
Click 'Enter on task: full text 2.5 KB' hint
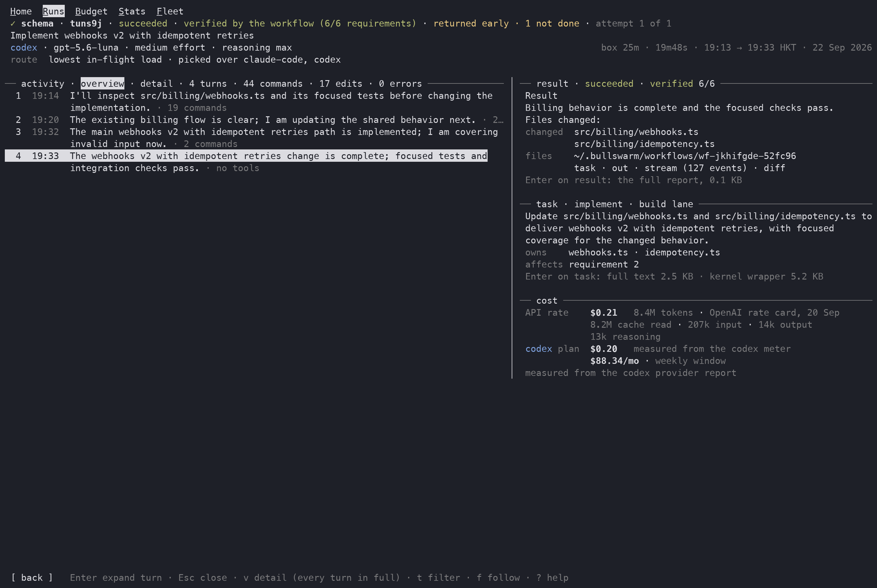[x=609, y=276]
